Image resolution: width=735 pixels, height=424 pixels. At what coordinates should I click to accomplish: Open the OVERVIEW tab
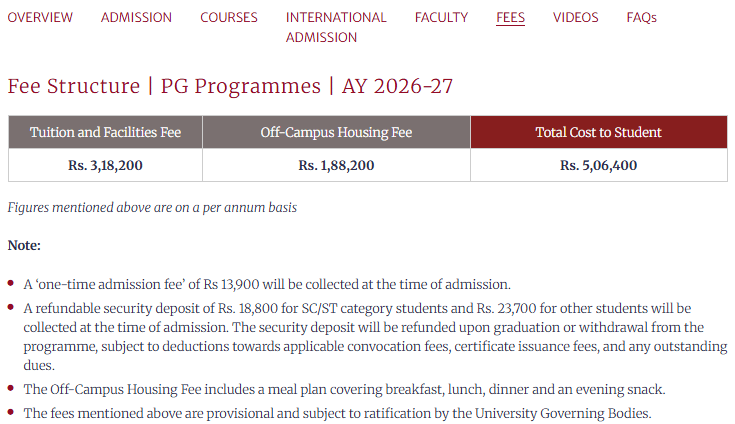click(40, 17)
